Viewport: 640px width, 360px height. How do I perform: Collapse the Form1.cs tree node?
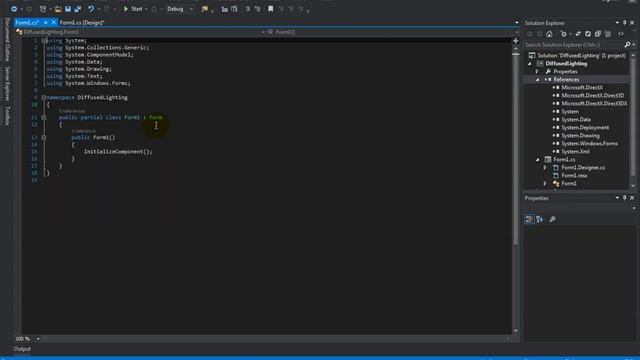tap(538, 160)
